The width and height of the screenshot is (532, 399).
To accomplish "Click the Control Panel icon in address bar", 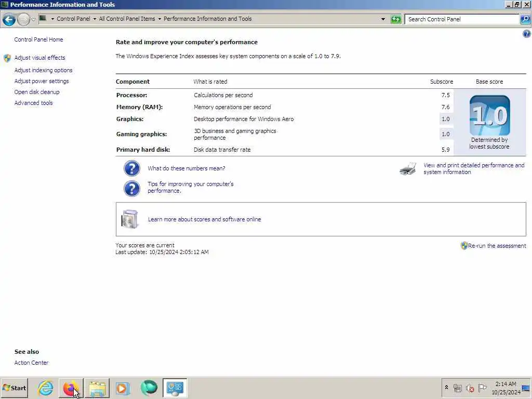I will pyautogui.click(x=43, y=18).
